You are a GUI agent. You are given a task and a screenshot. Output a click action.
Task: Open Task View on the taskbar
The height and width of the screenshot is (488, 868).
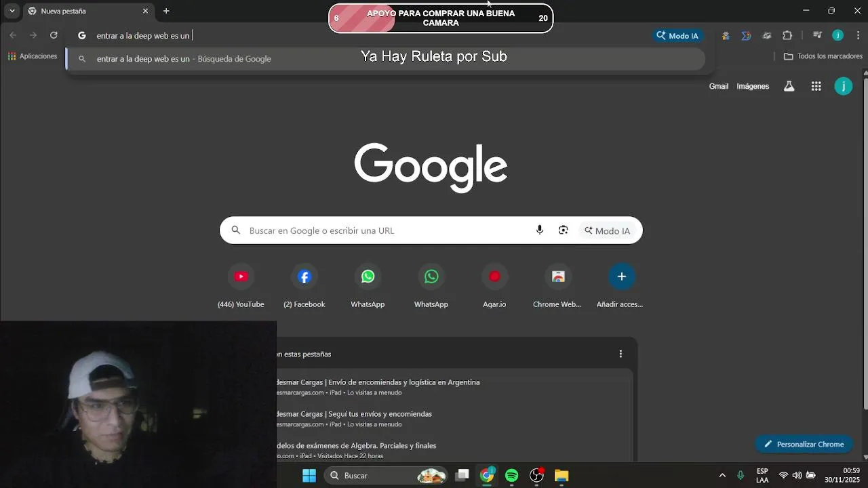[462, 476]
